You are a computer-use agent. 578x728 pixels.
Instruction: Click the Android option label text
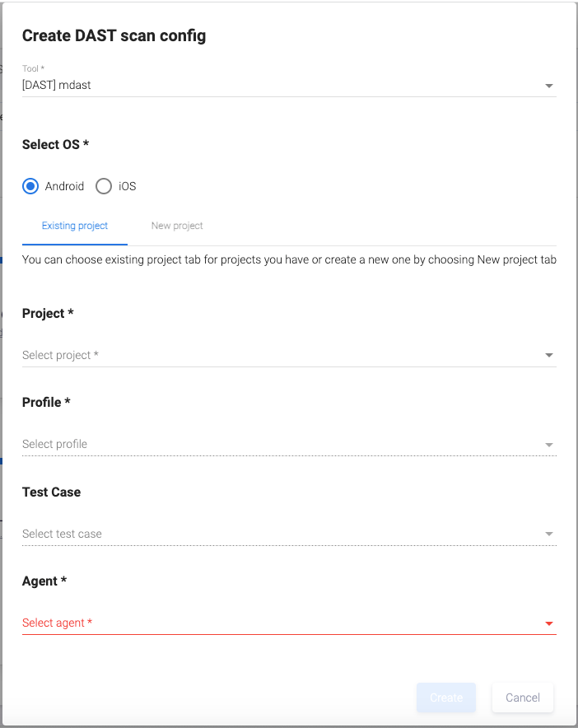pos(64,186)
